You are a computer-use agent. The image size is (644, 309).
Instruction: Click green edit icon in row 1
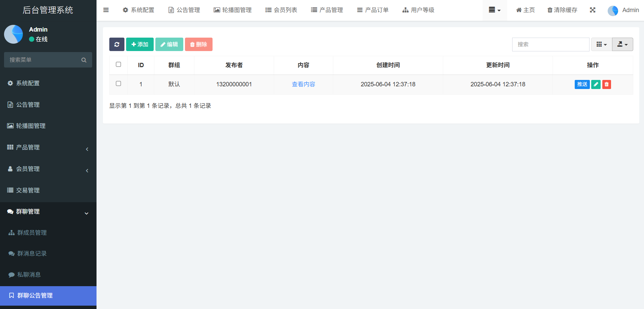[596, 84]
